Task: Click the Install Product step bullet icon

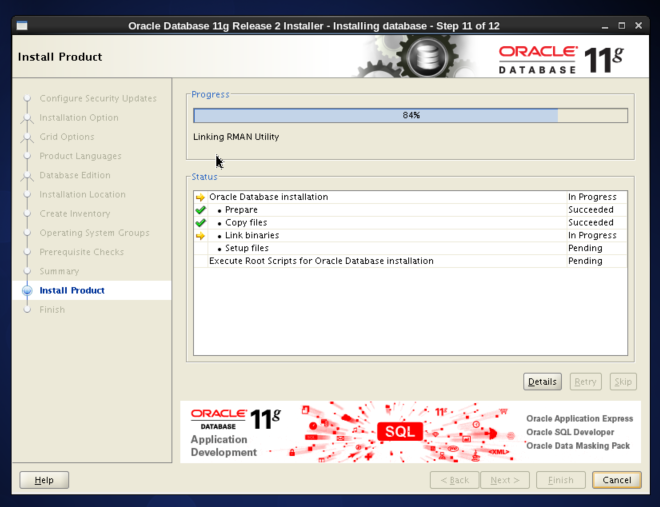Action: [27, 291]
